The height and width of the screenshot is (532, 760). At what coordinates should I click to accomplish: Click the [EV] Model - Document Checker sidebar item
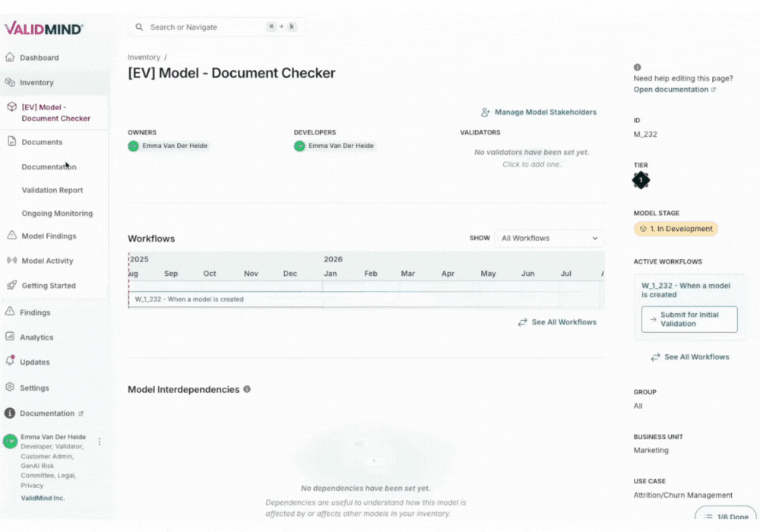(55, 112)
